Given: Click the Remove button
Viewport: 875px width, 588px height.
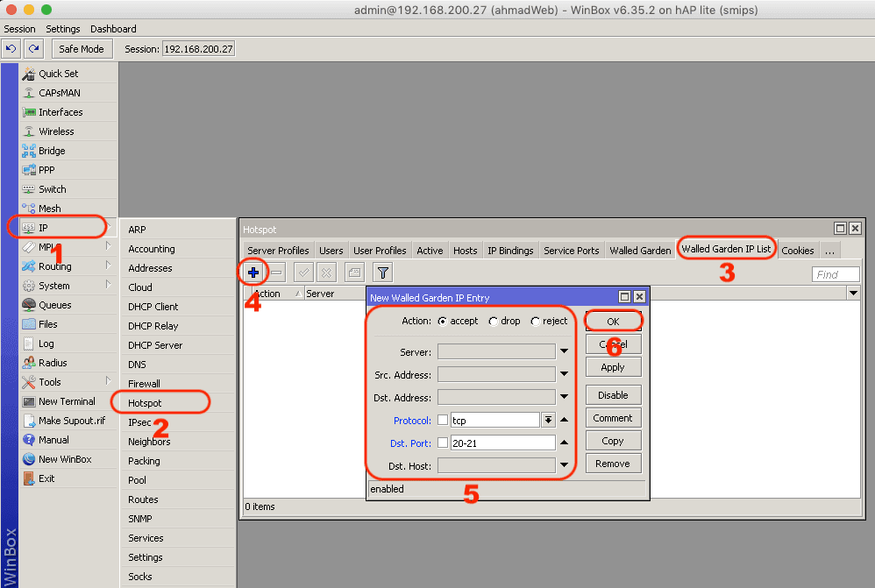Looking at the screenshot, I should click(x=613, y=464).
